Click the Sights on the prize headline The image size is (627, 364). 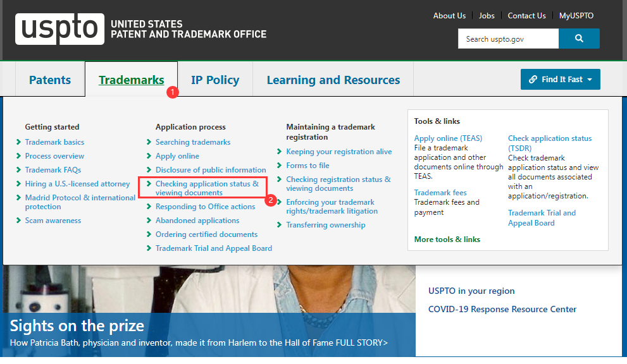[x=77, y=326]
